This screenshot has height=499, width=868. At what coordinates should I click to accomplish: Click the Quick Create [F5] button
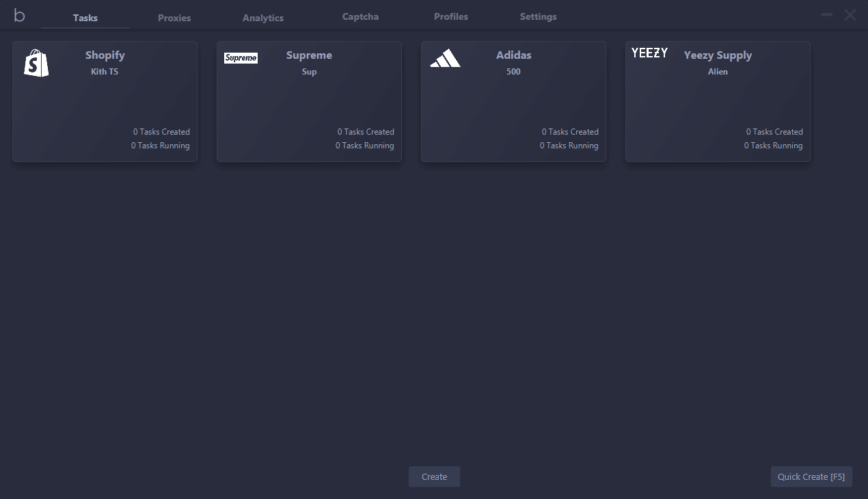point(811,476)
